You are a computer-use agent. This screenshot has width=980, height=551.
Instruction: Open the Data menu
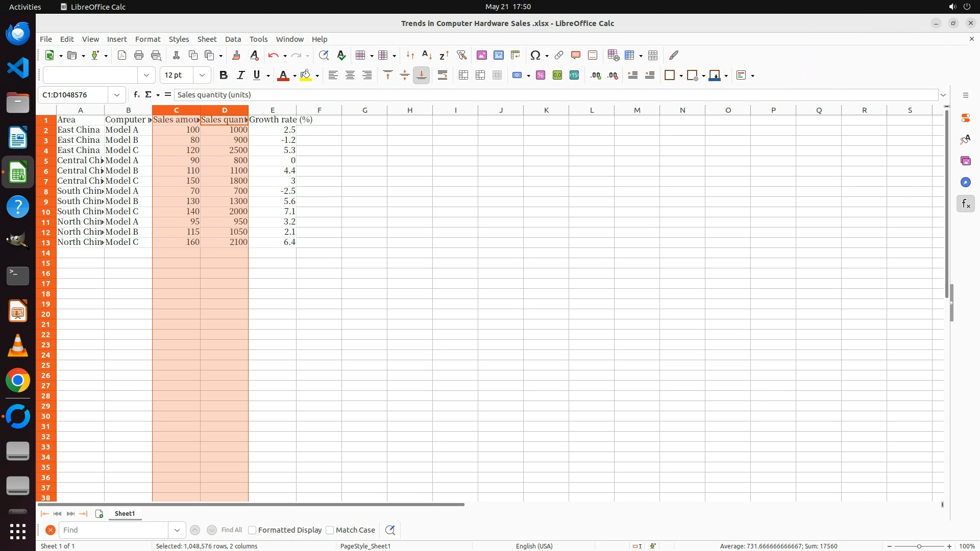pyautogui.click(x=233, y=39)
